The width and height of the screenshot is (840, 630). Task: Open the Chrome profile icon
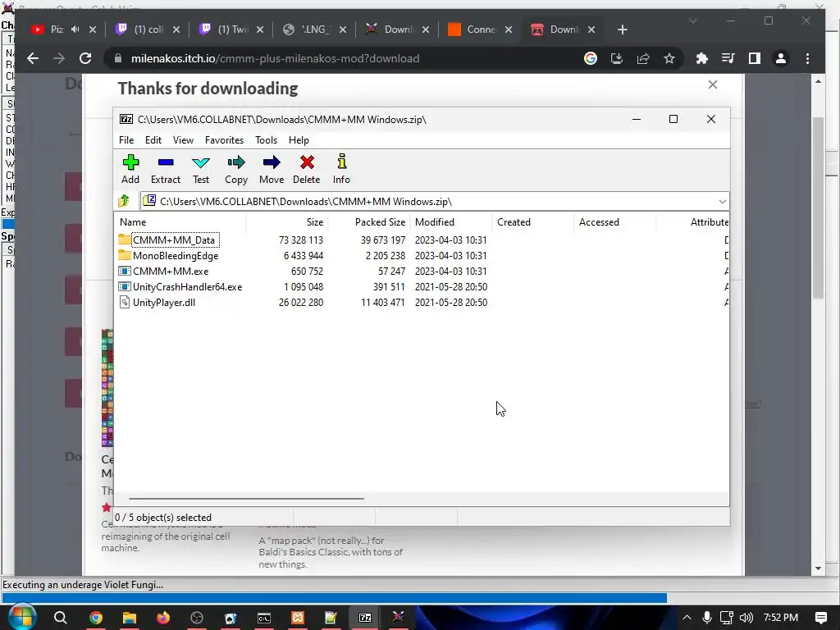(781, 58)
